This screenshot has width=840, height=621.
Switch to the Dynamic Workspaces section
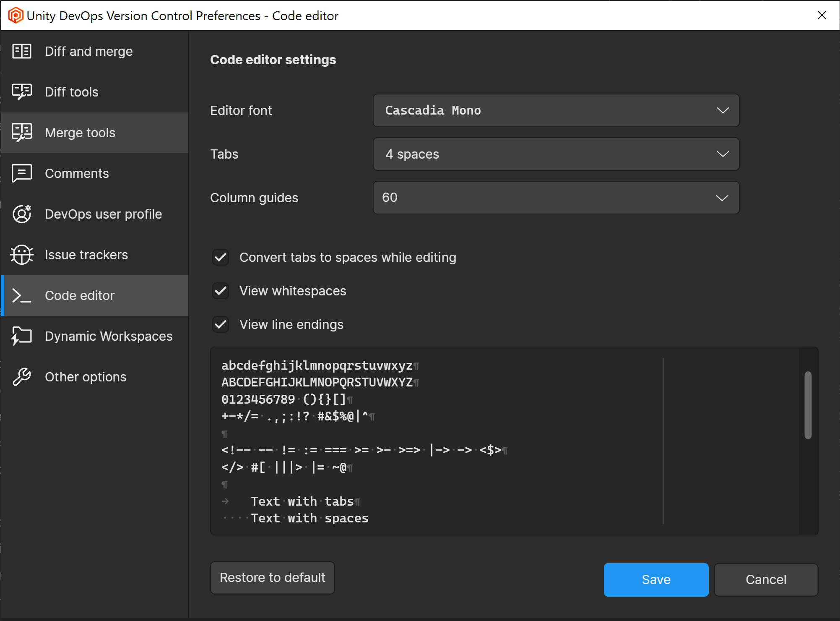pyautogui.click(x=109, y=336)
